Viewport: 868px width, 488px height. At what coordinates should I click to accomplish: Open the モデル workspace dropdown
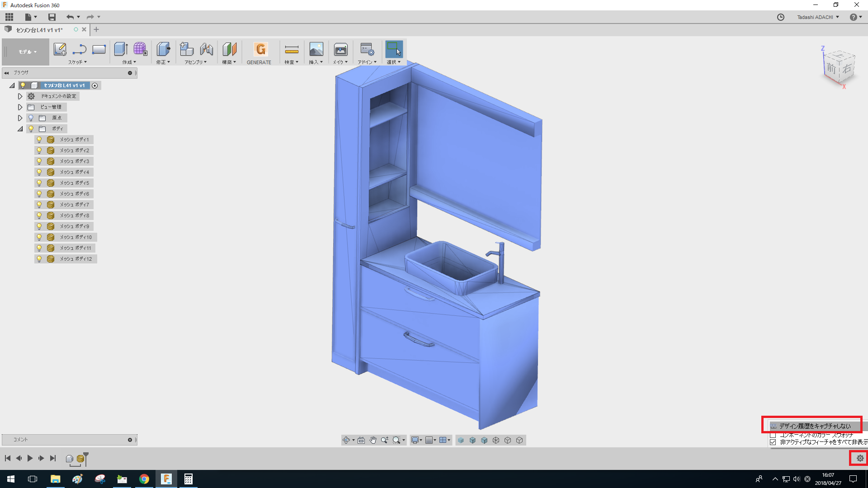coord(27,52)
